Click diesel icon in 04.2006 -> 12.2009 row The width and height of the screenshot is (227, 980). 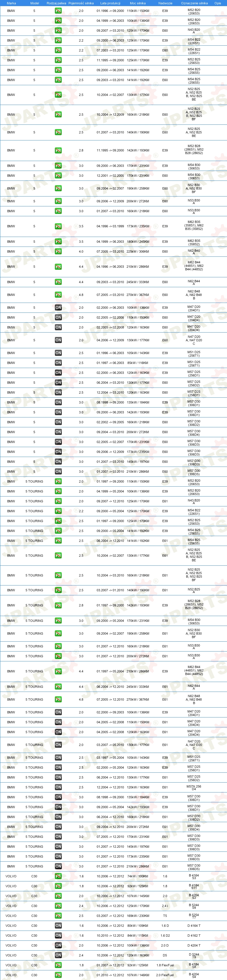pos(58,340)
